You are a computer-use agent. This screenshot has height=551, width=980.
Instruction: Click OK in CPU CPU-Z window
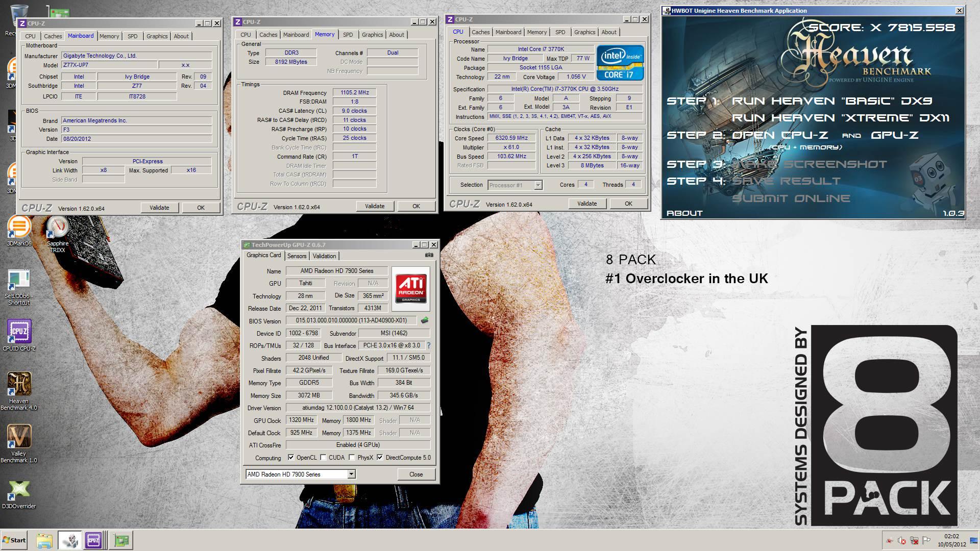pos(628,204)
